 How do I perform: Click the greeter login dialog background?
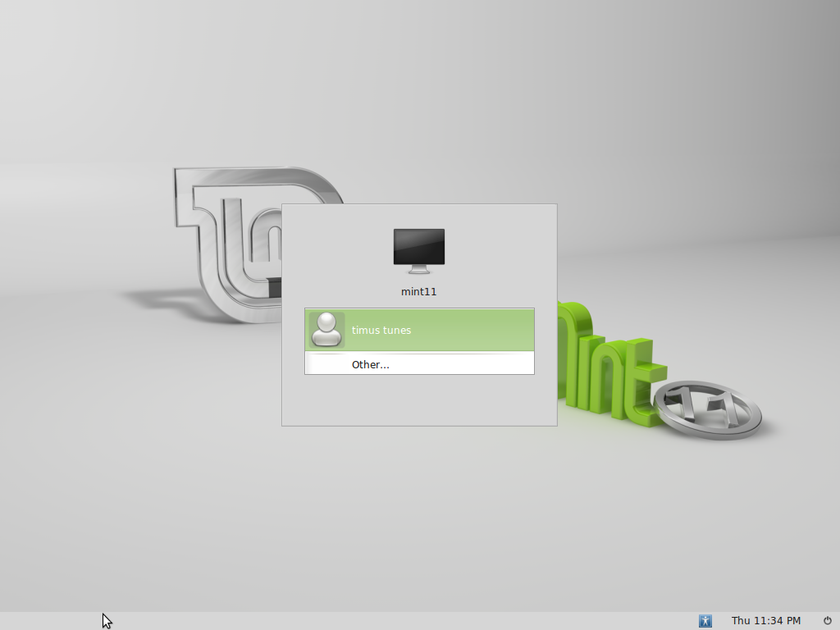(418, 402)
